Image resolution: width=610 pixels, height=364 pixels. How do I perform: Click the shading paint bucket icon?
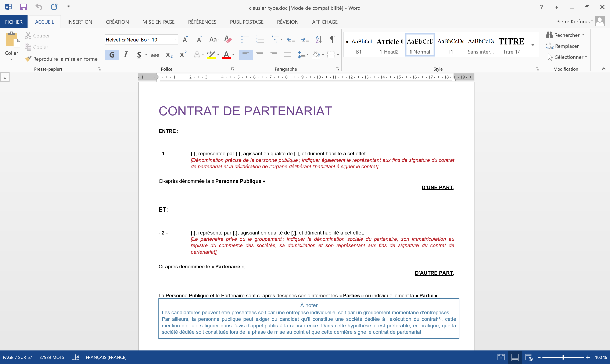point(316,55)
